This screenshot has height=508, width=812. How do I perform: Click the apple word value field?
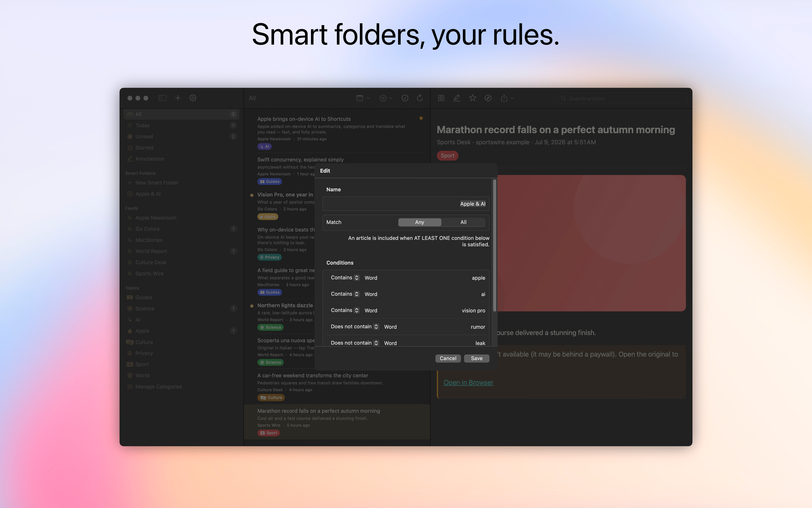tap(478, 278)
